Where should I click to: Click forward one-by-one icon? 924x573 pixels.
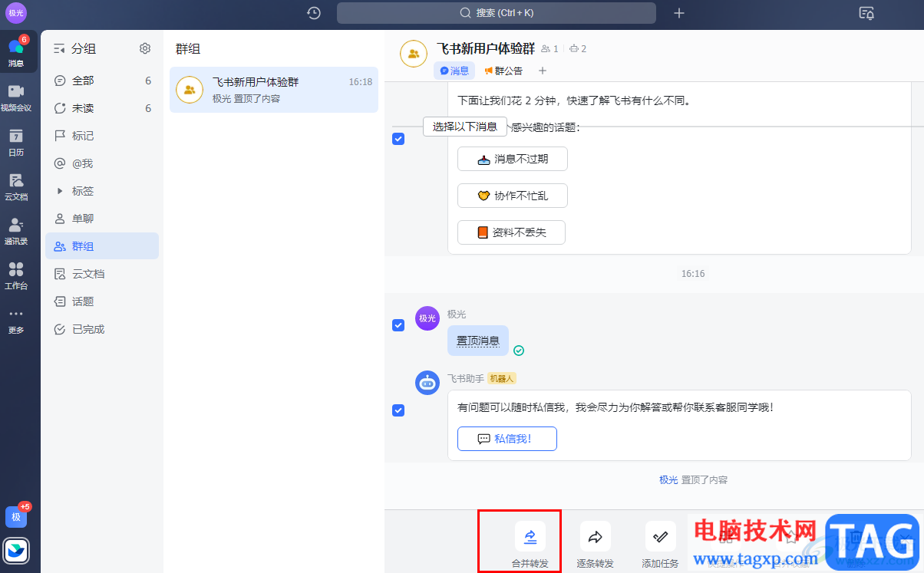(x=595, y=536)
